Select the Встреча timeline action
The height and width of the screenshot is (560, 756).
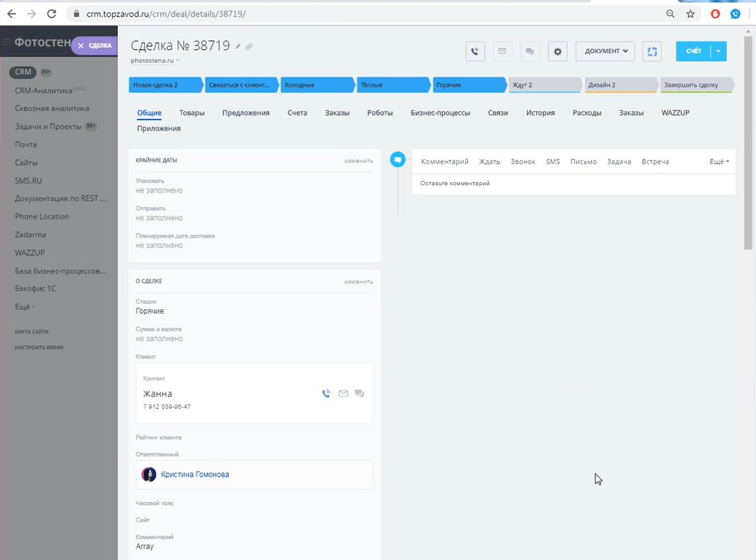[655, 161]
